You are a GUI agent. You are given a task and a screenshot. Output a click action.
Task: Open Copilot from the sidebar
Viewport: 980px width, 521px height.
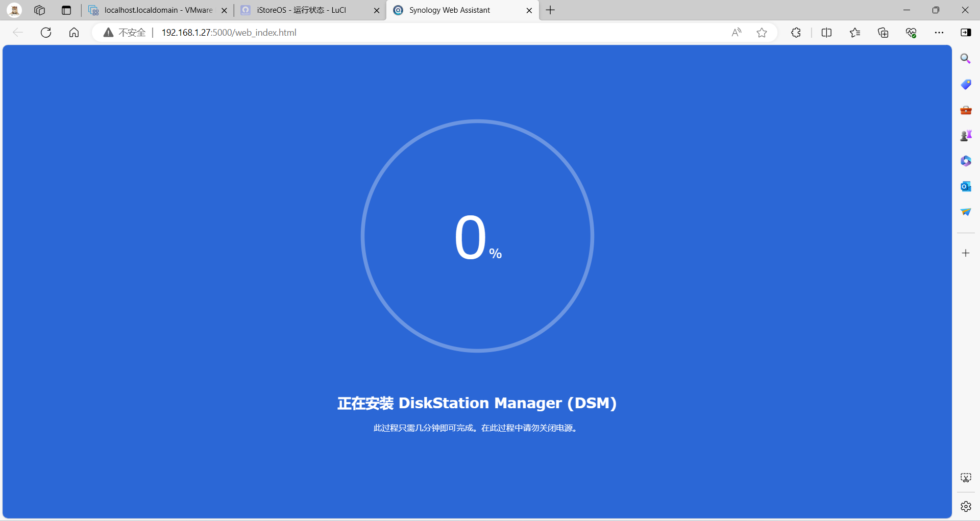(x=966, y=161)
